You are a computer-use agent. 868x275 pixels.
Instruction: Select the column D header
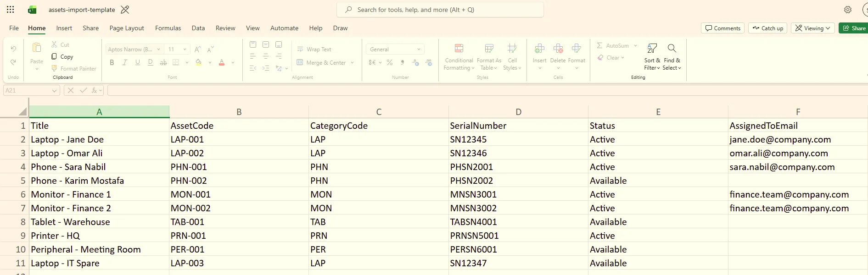point(518,112)
